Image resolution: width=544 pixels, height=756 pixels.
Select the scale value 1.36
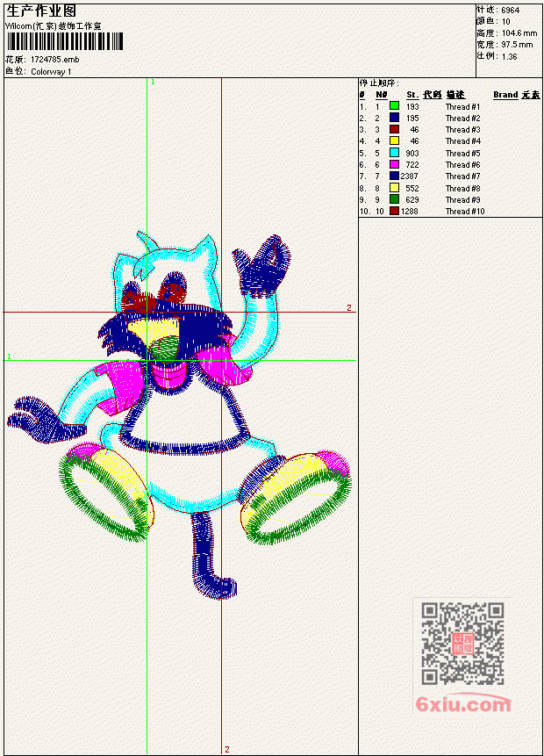tap(509, 56)
